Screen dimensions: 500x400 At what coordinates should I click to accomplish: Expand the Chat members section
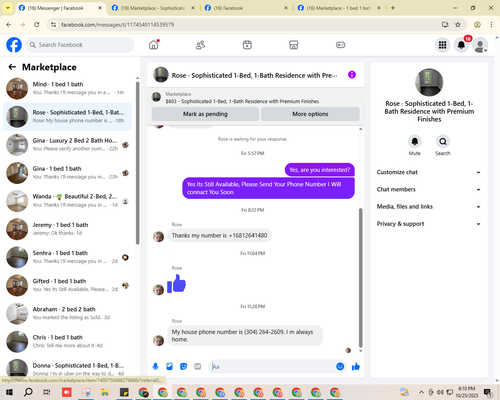click(x=429, y=189)
